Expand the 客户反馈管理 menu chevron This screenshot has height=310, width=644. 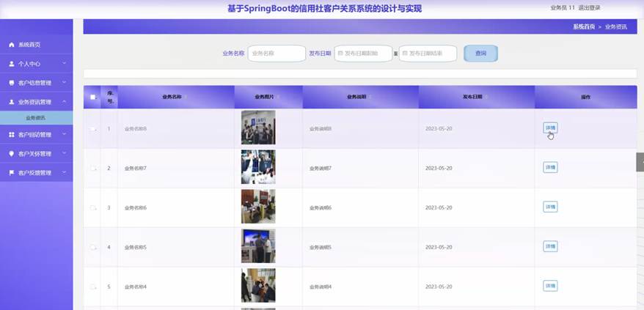click(65, 172)
